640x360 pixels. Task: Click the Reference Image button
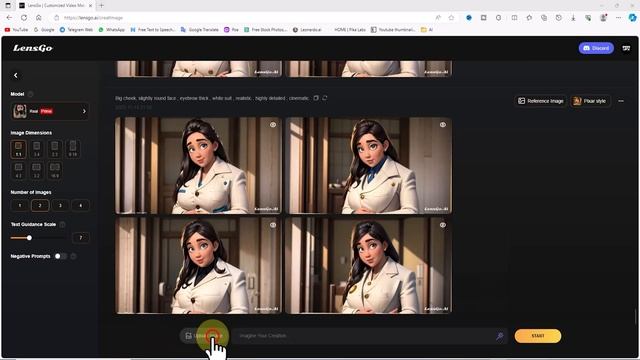540,101
